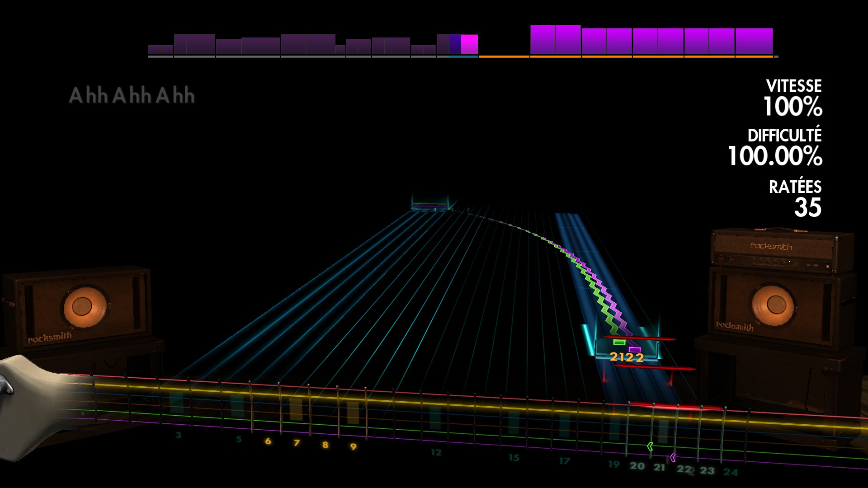The image size is (868, 488).
Task: Click the purple note block on the highway
Action: (x=635, y=349)
